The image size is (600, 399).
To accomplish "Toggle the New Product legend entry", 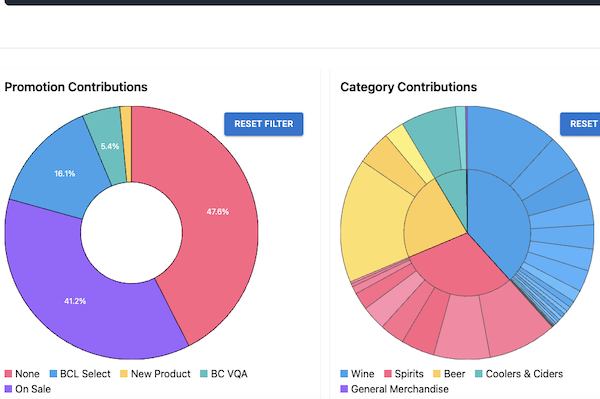I will [x=155, y=374].
